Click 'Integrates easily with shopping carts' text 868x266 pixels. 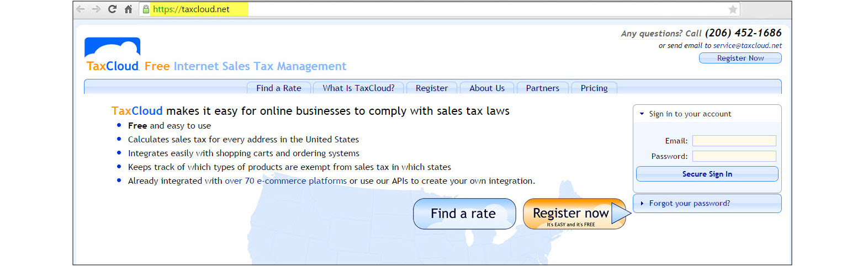[x=244, y=153]
